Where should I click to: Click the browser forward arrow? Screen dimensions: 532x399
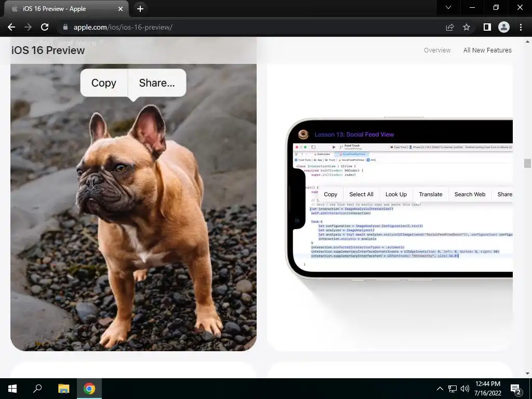(x=28, y=27)
